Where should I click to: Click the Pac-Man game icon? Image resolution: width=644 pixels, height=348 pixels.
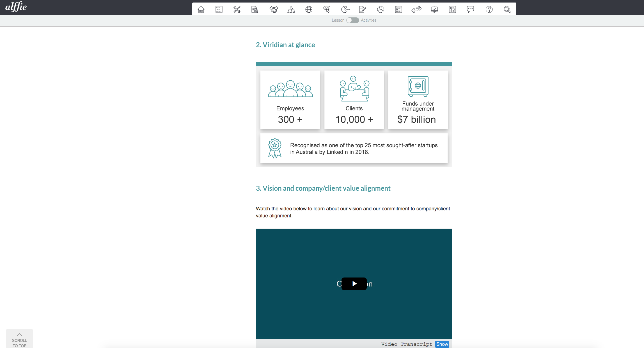345,10
